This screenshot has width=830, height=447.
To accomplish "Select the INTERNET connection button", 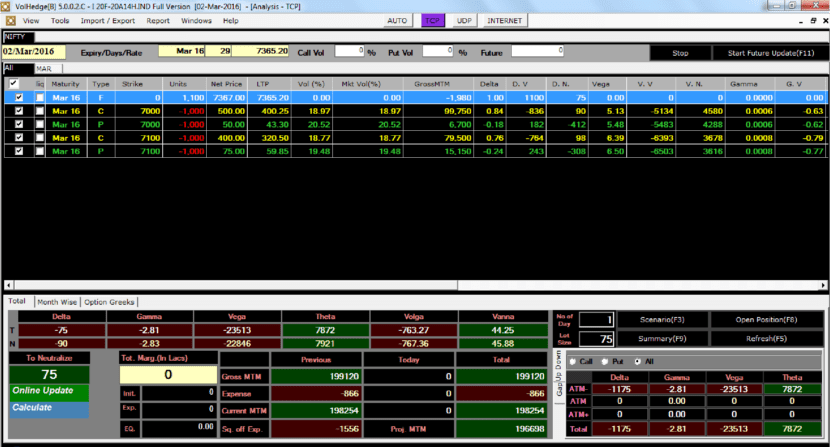I will 504,21.
